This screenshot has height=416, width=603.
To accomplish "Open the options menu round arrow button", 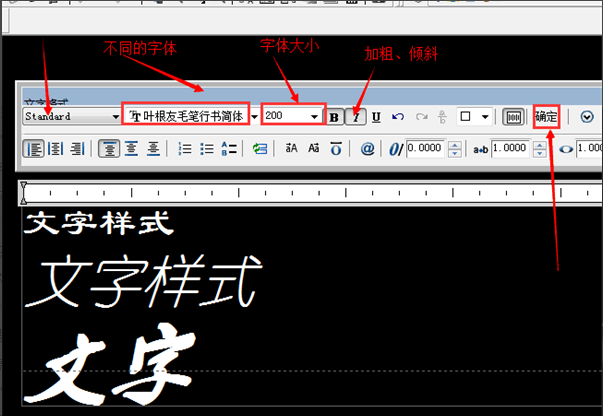I will 587,117.
